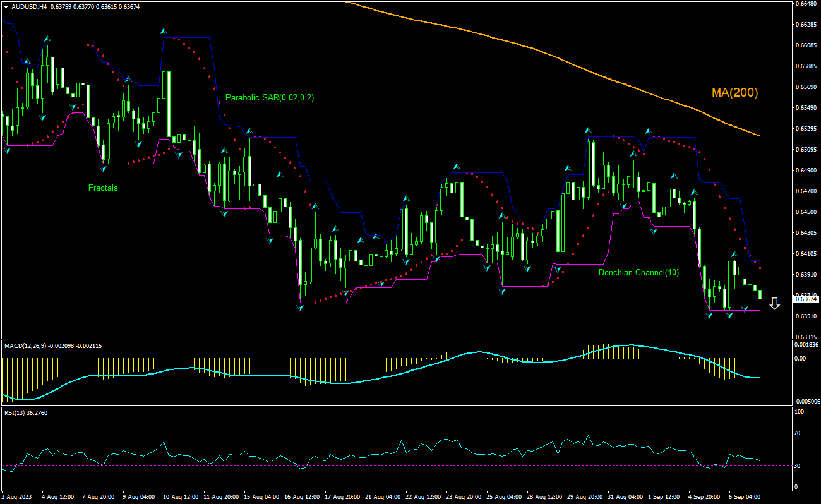Viewport: 821px width, 504px height.
Task: Select the down fractal arrow above Fractals label
Action: (x=104, y=169)
